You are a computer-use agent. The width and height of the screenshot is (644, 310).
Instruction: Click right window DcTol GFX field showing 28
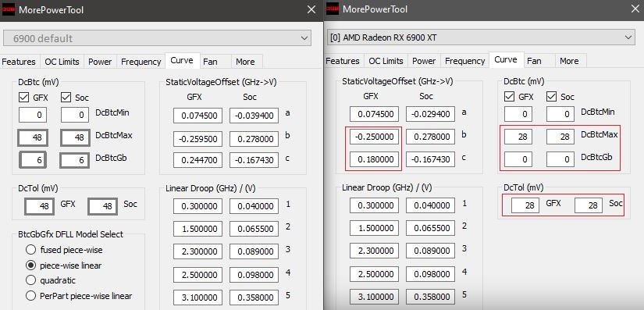click(x=525, y=205)
